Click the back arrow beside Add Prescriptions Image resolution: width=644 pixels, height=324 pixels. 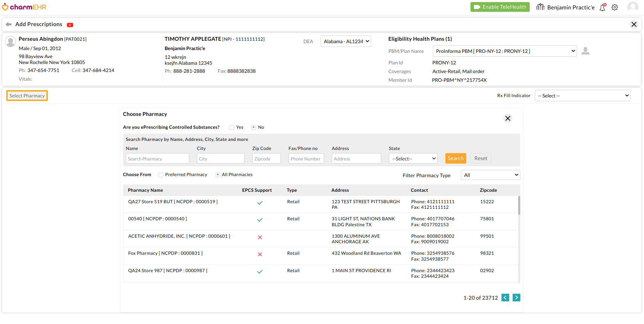tap(9, 24)
